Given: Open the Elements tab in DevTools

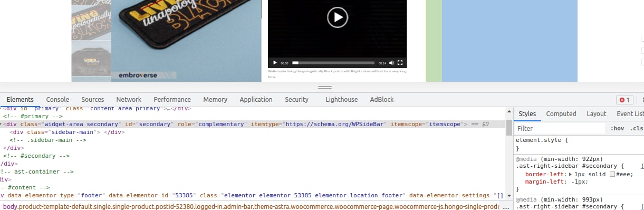Looking at the screenshot, I should click(20, 99).
